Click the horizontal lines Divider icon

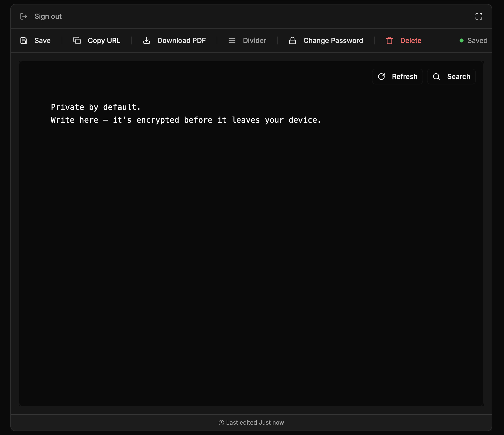click(x=232, y=40)
